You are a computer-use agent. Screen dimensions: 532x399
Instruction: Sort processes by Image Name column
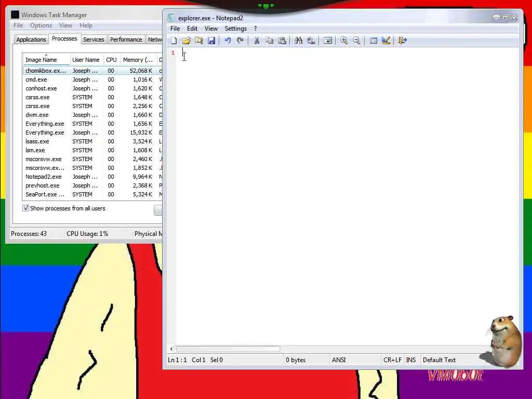tap(46, 60)
